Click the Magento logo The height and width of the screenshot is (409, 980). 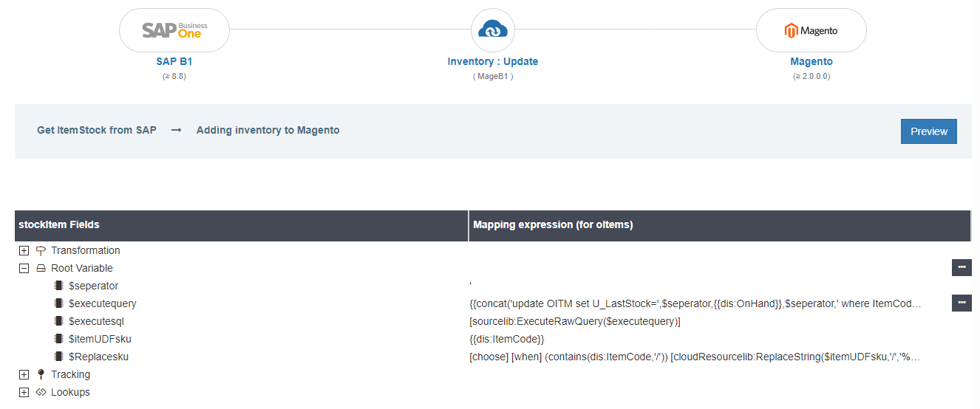[x=811, y=30]
